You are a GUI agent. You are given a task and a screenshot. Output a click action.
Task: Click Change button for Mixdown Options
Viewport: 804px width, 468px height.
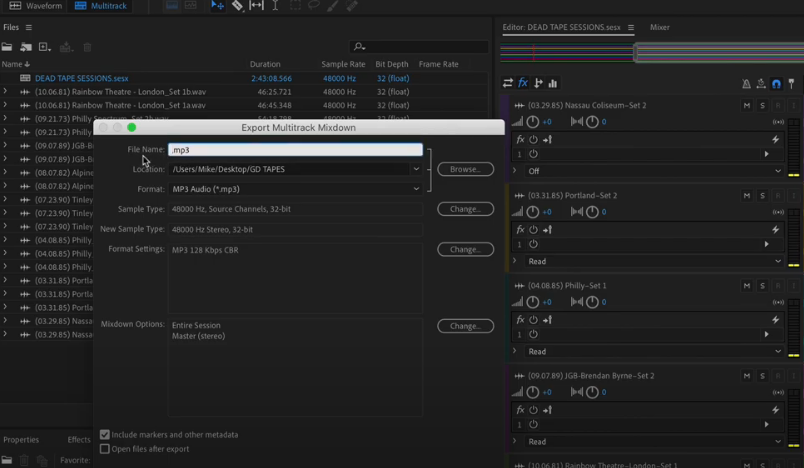tap(466, 326)
